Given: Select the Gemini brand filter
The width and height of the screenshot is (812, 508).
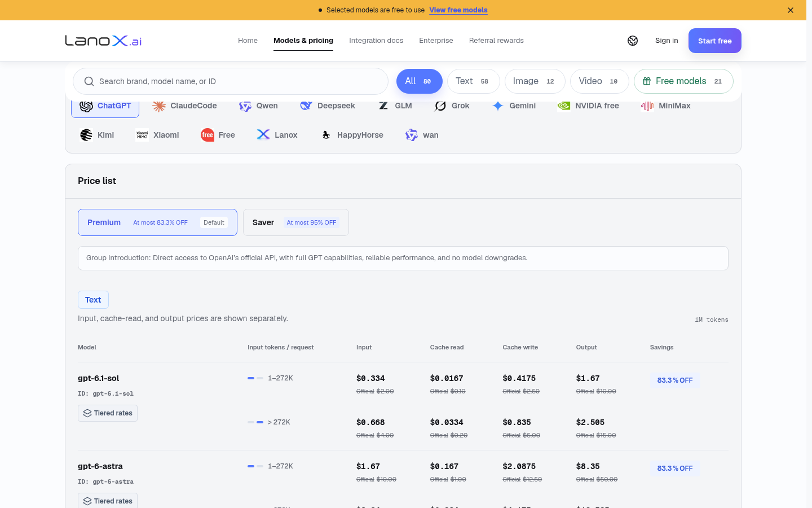Looking at the screenshot, I should click(x=514, y=106).
